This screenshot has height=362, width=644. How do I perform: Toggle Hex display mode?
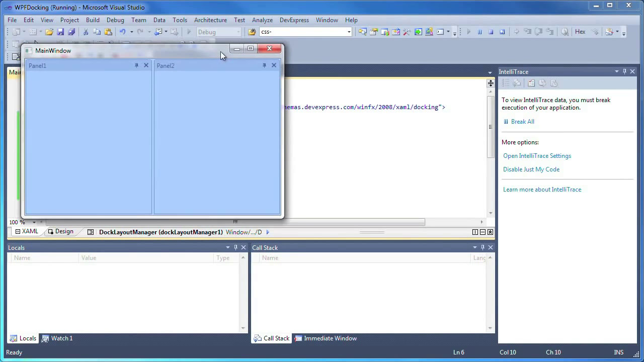580,32
